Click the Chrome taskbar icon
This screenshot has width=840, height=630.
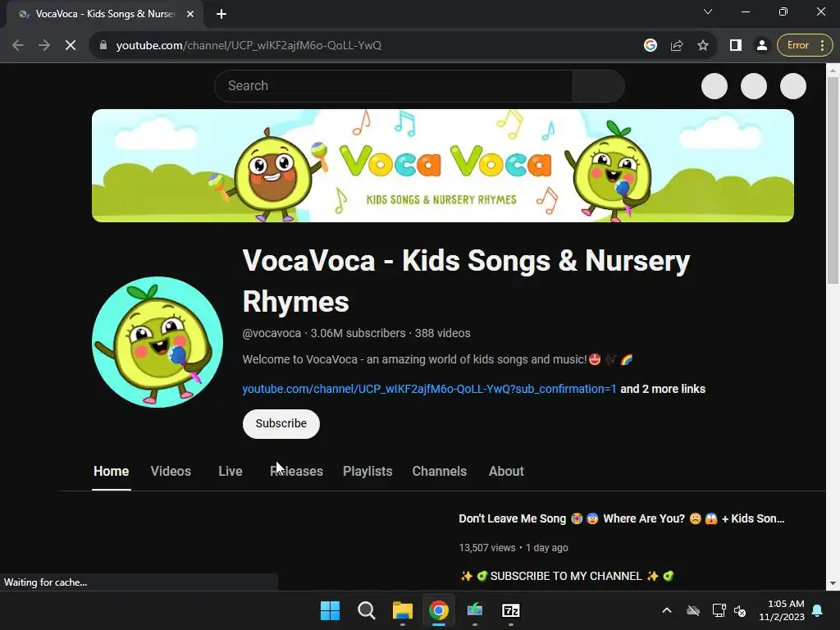coord(438,610)
